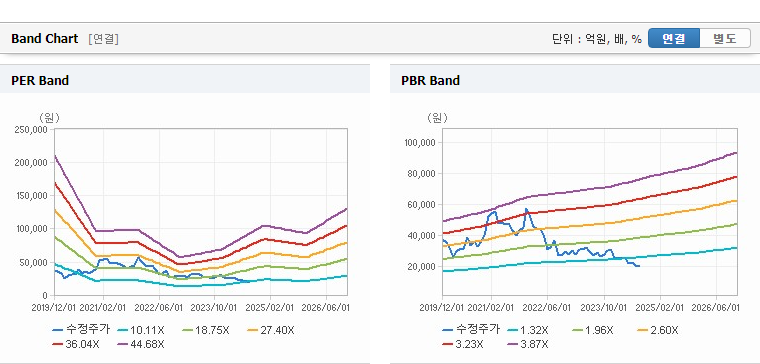Toggle 3.87X series in PBR legend

[x=528, y=344]
